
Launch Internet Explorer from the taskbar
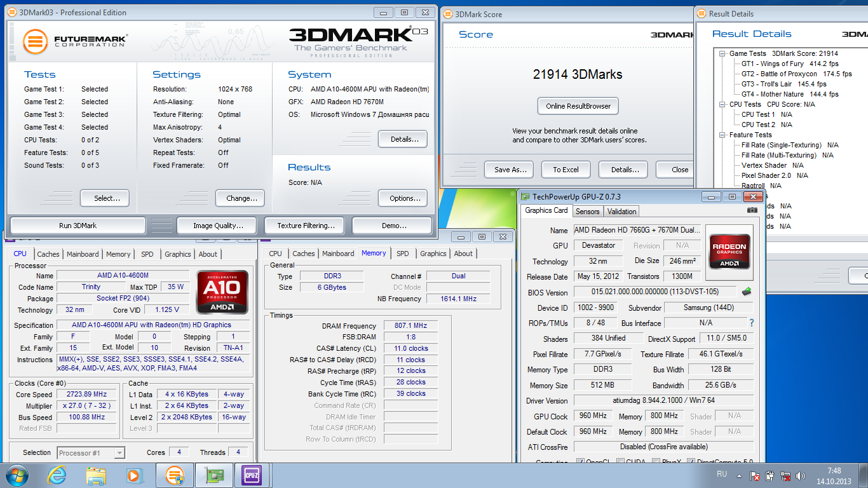pyautogui.click(x=57, y=475)
